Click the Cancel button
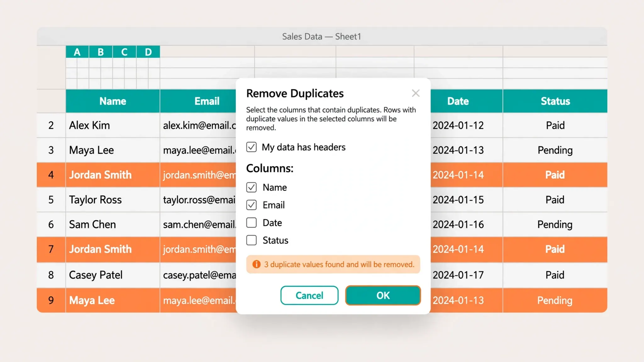 pos(309,295)
